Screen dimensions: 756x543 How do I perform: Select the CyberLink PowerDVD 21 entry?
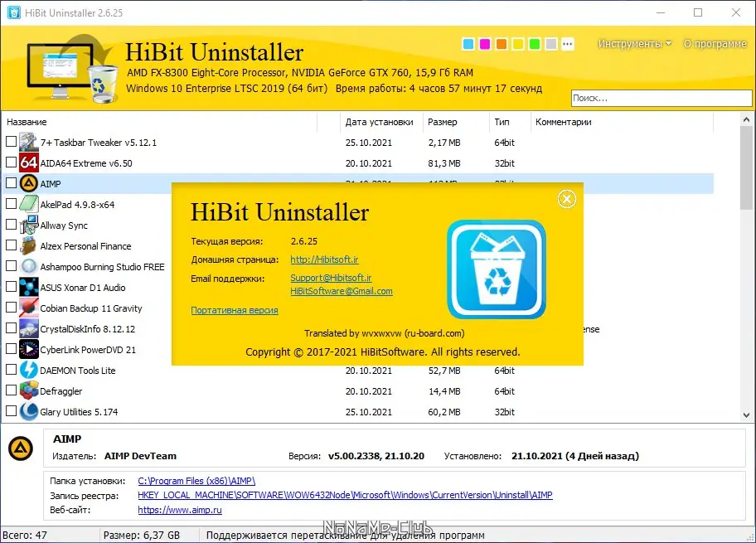click(x=88, y=350)
